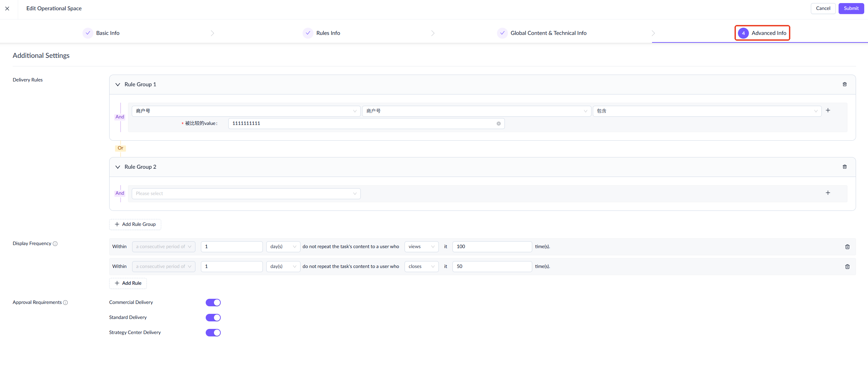The height and width of the screenshot is (371, 868).
Task: Click Add Rule Group button
Action: pos(135,225)
